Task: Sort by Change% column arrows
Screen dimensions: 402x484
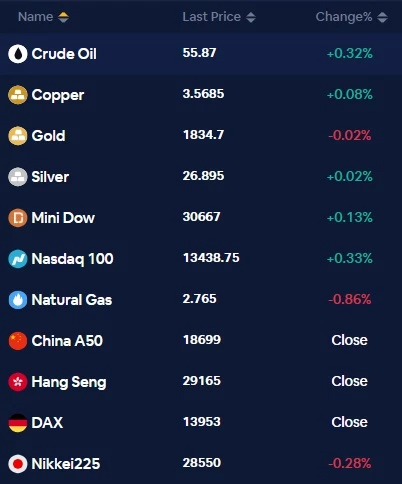Action: [382, 17]
